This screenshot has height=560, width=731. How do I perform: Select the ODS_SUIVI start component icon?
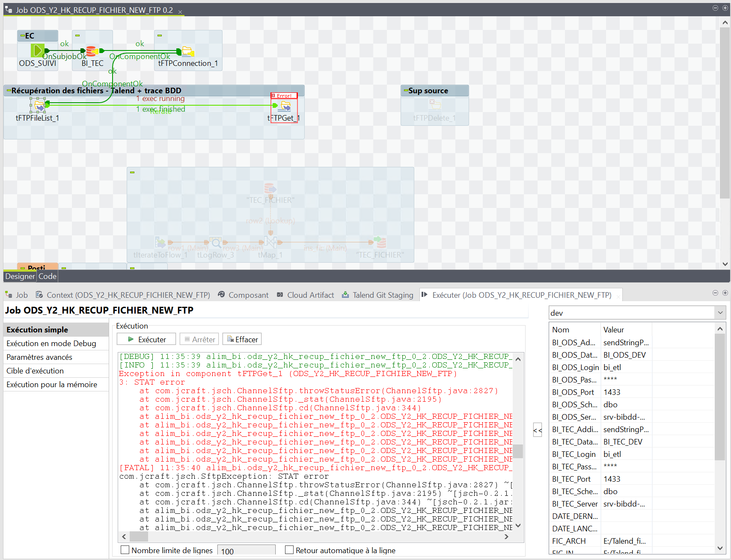[37, 50]
